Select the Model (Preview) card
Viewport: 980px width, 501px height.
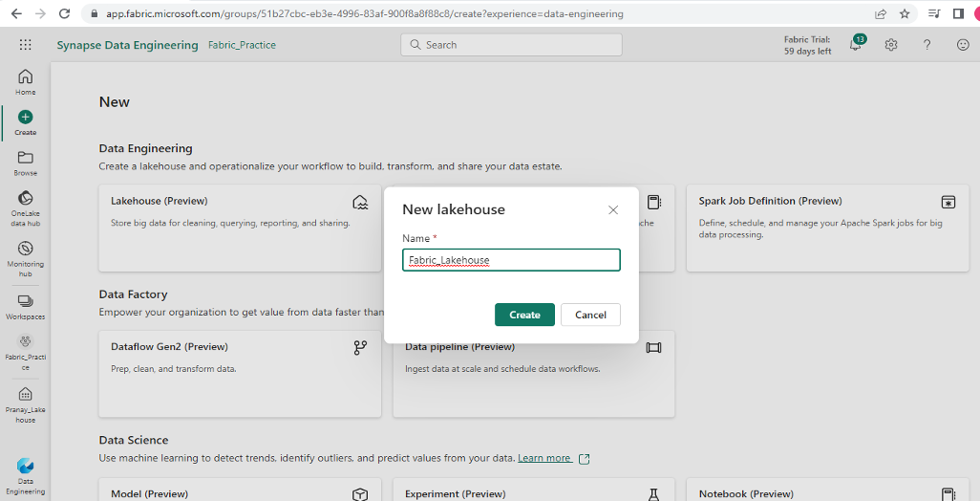click(240, 490)
